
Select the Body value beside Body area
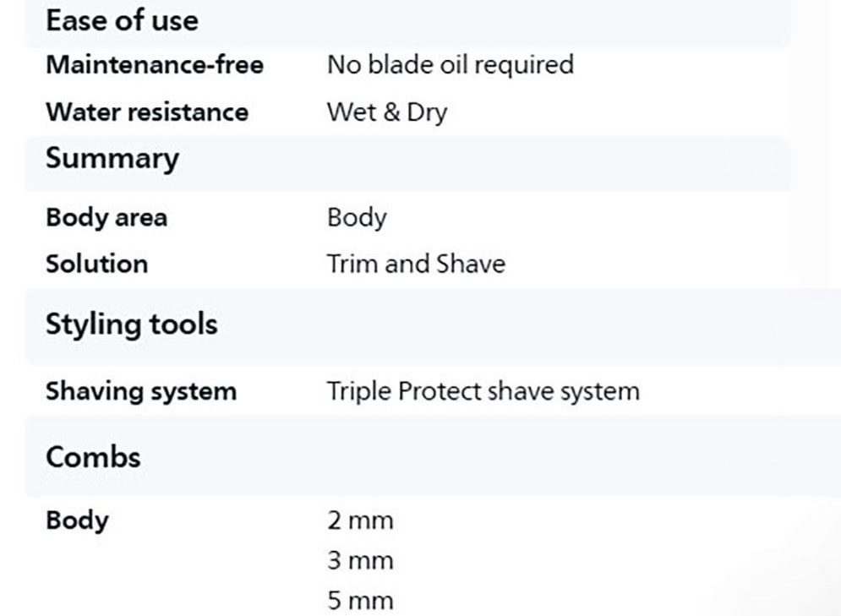click(356, 217)
